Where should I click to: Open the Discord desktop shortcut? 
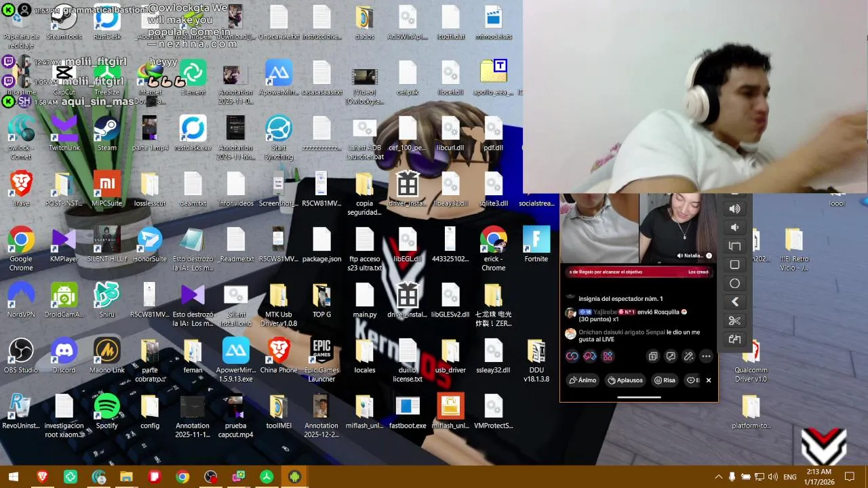[x=64, y=356]
